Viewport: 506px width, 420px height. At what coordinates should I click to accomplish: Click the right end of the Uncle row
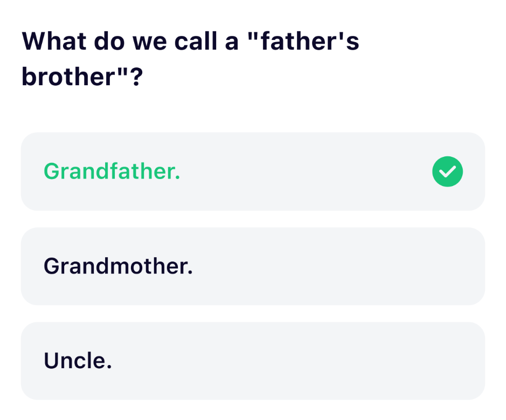[453, 361]
